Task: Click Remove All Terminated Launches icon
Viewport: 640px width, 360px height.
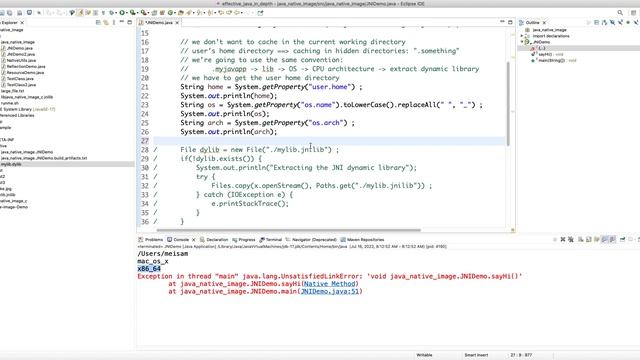Action: [x=571, y=240]
